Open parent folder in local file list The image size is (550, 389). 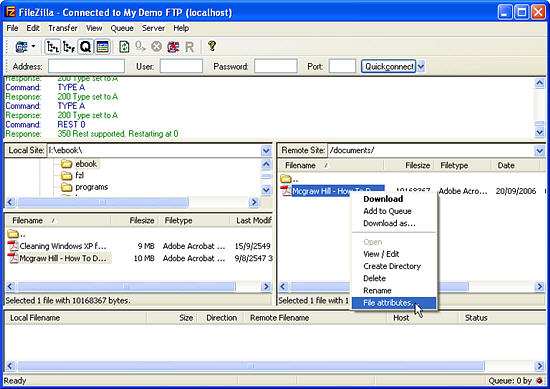tap(16, 234)
